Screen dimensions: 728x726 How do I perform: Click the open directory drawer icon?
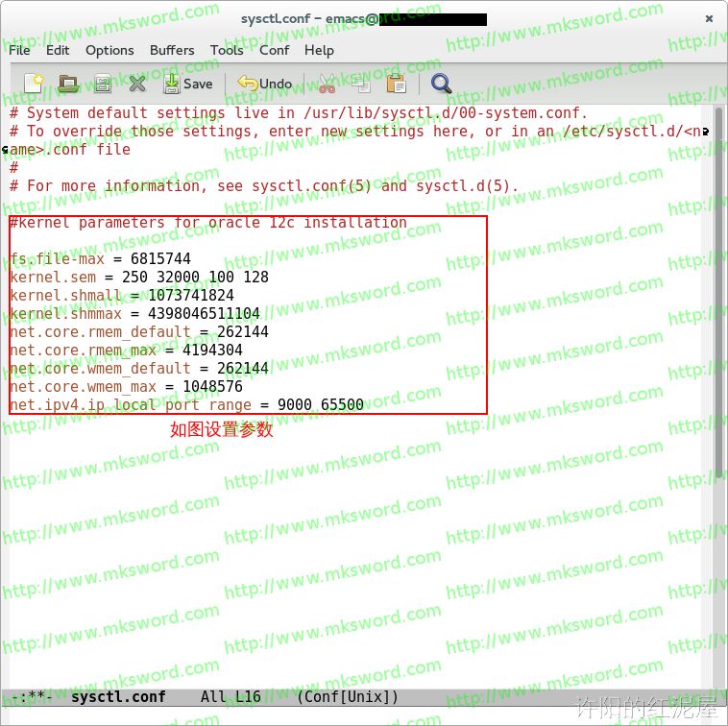[x=103, y=84]
